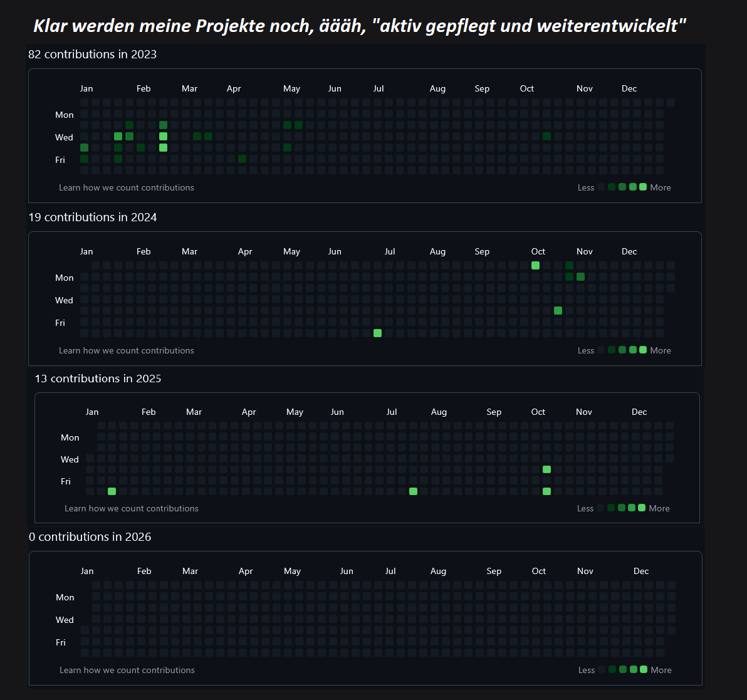Select the bright green October Sunday cell in 2024
Viewport: 747px width, 700px height.
pyautogui.click(x=535, y=265)
